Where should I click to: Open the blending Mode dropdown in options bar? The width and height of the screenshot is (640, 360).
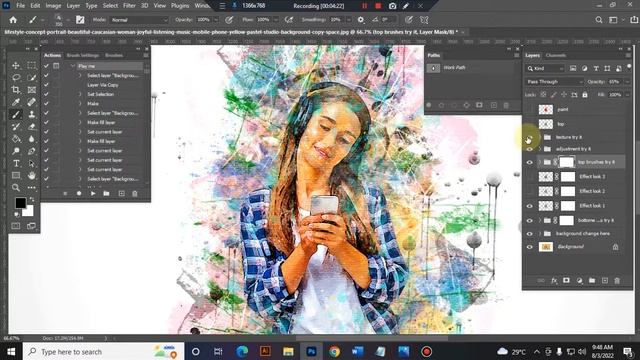pos(139,20)
